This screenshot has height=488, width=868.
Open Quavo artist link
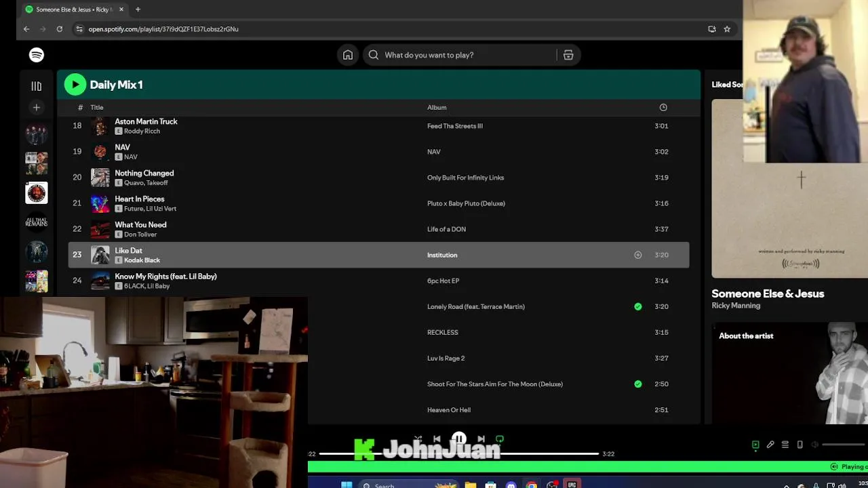(x=134, y=182)
